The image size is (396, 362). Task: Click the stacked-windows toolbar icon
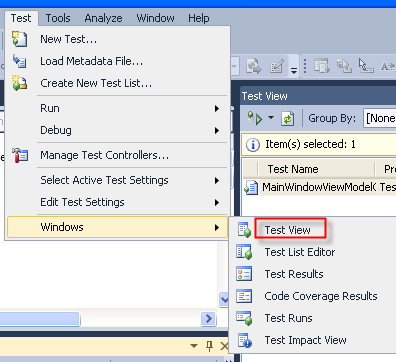click(344, 66)
